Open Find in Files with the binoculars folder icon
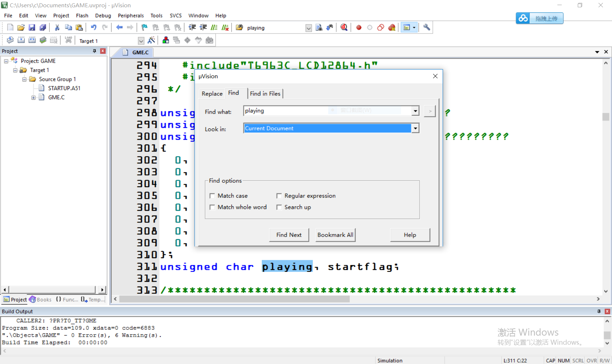Viewport: 612px width, 364px height. pyautogui.click(x=239, y=27)
